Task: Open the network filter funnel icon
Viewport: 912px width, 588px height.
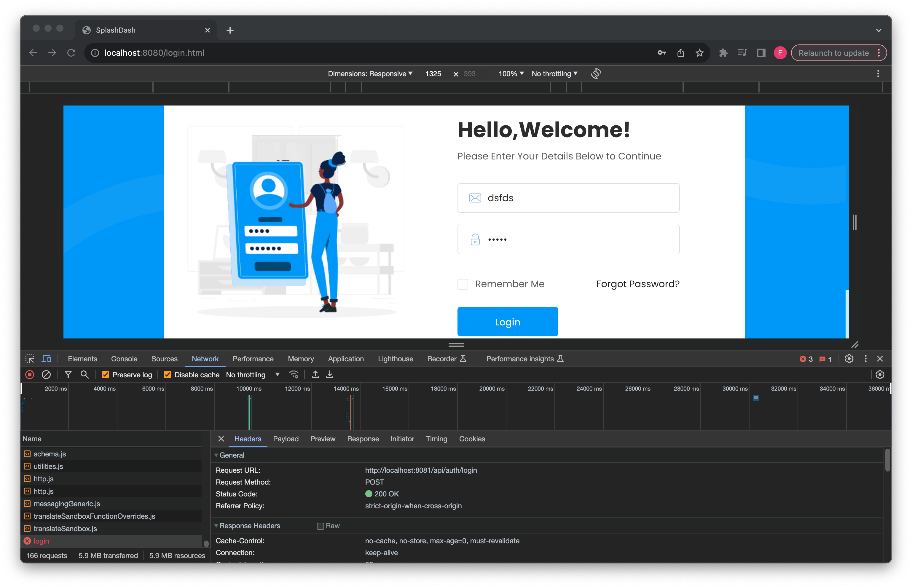Action: point(68,375)
